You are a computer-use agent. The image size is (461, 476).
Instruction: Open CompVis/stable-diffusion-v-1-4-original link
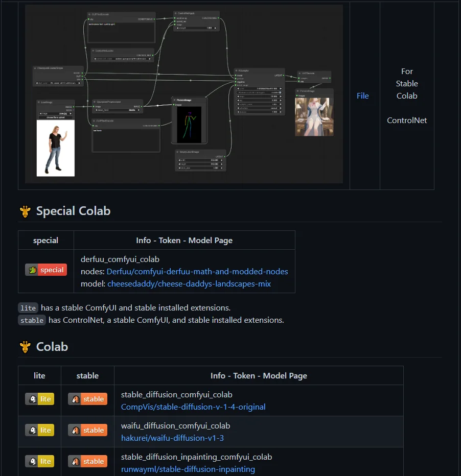(193, 407)
